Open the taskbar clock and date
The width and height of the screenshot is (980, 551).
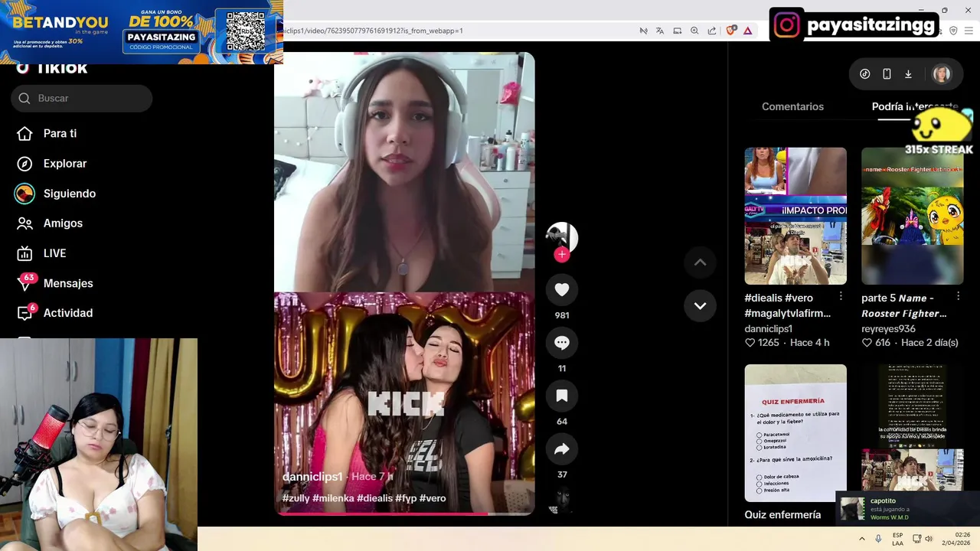(x=956, y=539)
